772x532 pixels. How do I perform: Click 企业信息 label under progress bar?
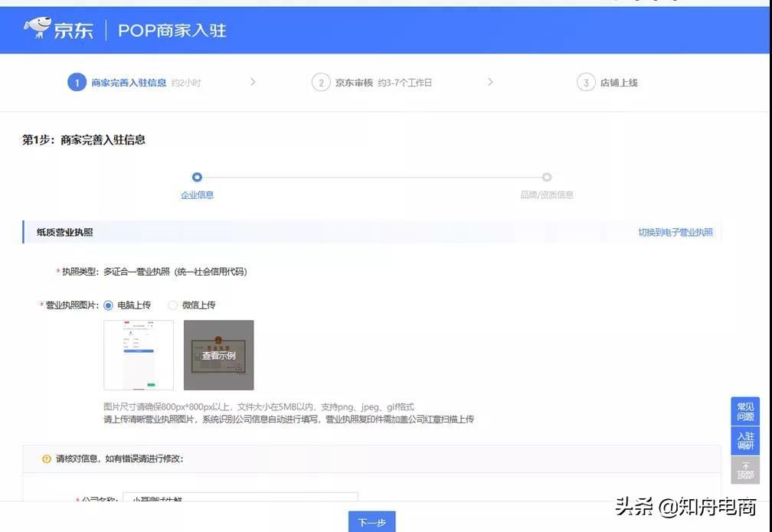197,195
